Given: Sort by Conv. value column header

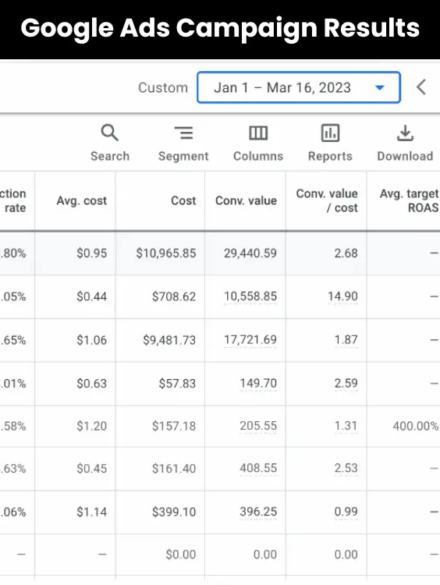Looking at the screenshot, I should (246, 201).
